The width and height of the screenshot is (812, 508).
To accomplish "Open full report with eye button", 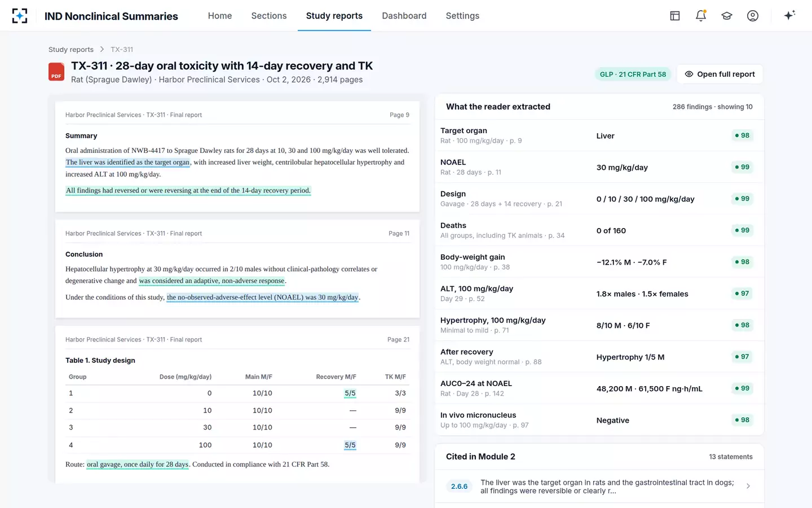I will pyautogui.click(x=720, y=74).
